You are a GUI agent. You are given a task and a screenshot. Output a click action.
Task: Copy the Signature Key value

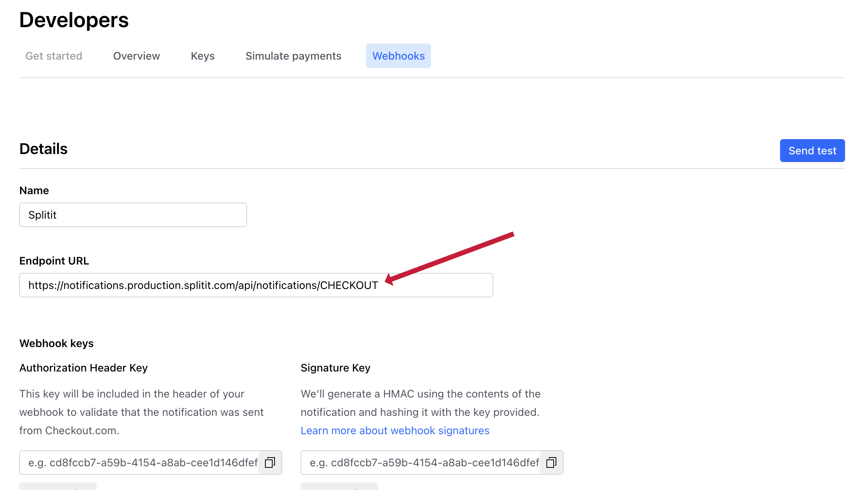point(551,462)
